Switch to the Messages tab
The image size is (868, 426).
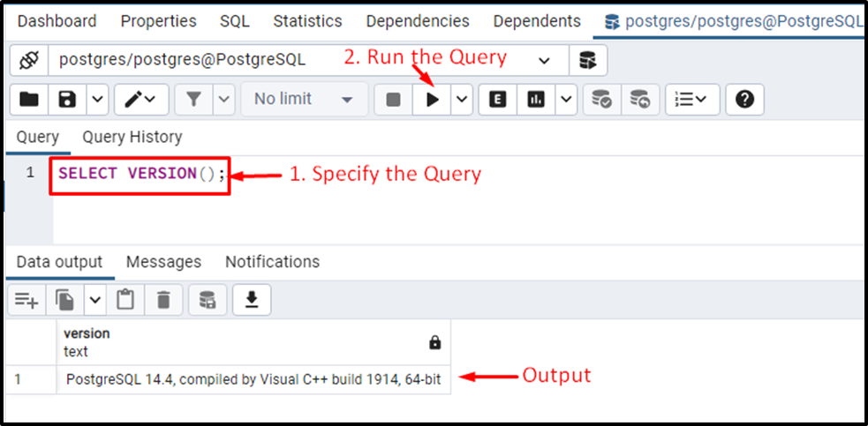click(x=164, y=262)
